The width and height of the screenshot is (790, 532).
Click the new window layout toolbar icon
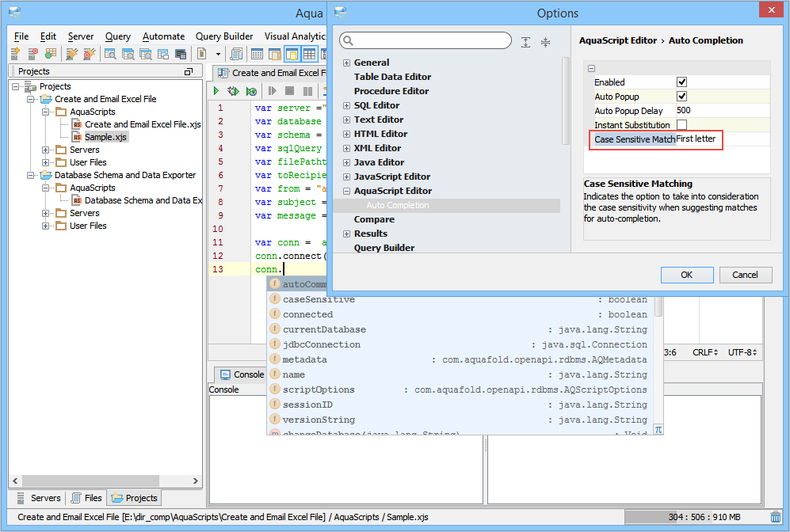tap(162, 53)
